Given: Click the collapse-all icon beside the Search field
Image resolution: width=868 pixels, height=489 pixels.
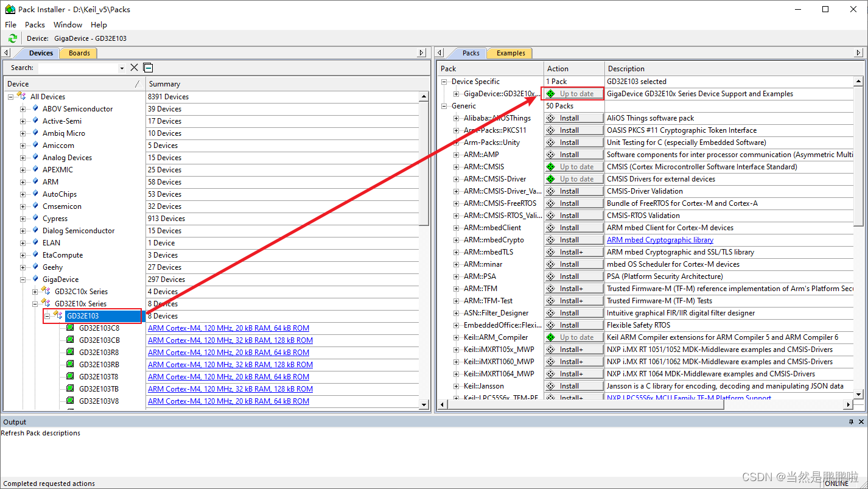Looking at the screenshot, I should click(x=147, y=68).
